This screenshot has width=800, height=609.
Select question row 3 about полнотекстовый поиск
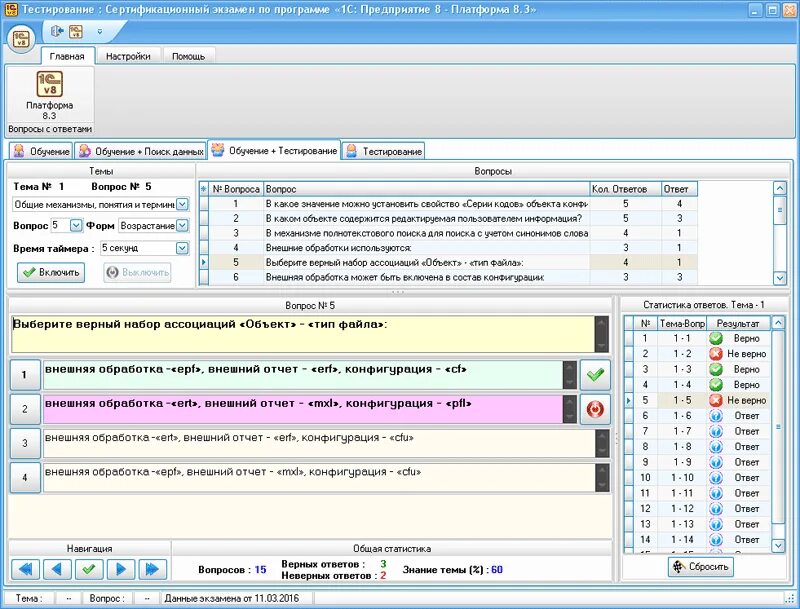pos(448,233)
